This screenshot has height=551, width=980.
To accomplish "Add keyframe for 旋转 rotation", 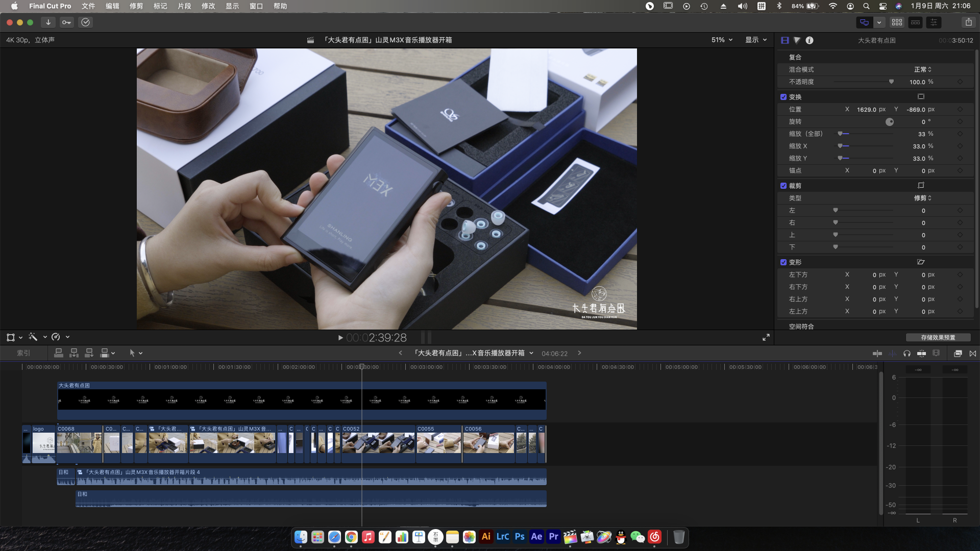I will 960,121.
